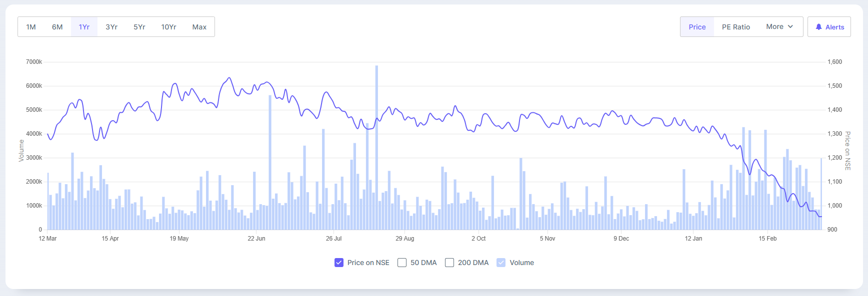Screen dimensions: 868x296
Task: Show Max time range
Action: [x=199, y=27]
